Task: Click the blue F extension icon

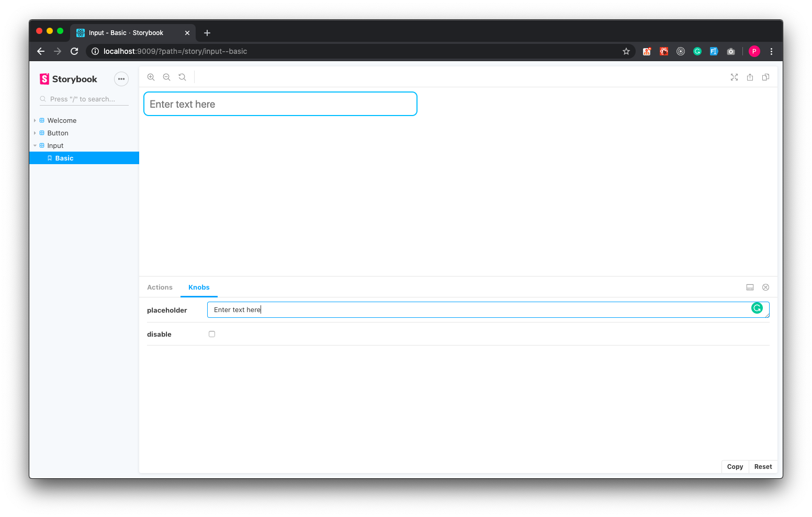Action: pyautogui.click(x=714, y=51)
